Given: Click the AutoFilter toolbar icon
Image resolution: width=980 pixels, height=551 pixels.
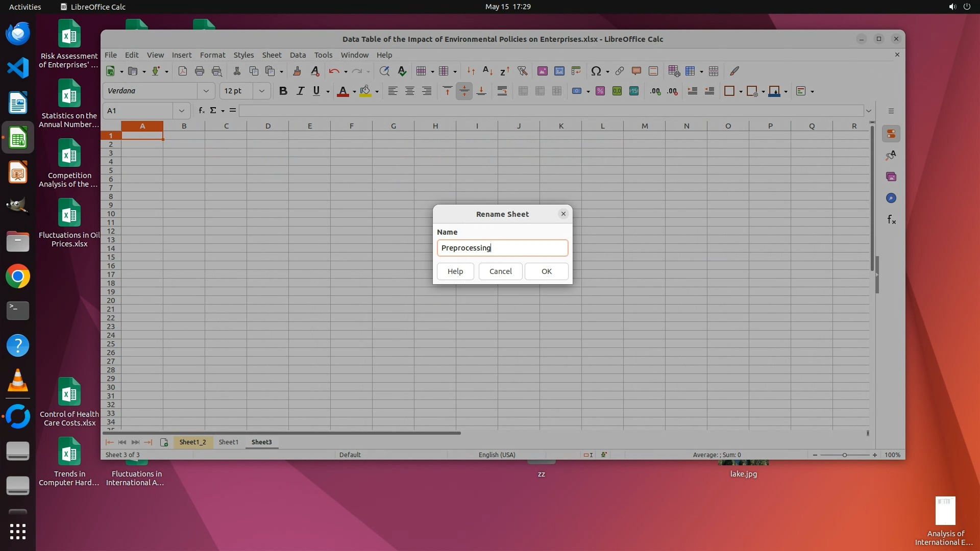Looking at the screenshot, I should coord(522,71).
